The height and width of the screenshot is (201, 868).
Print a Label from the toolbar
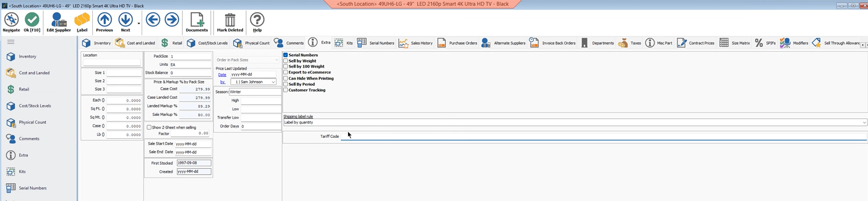(82, 22)
